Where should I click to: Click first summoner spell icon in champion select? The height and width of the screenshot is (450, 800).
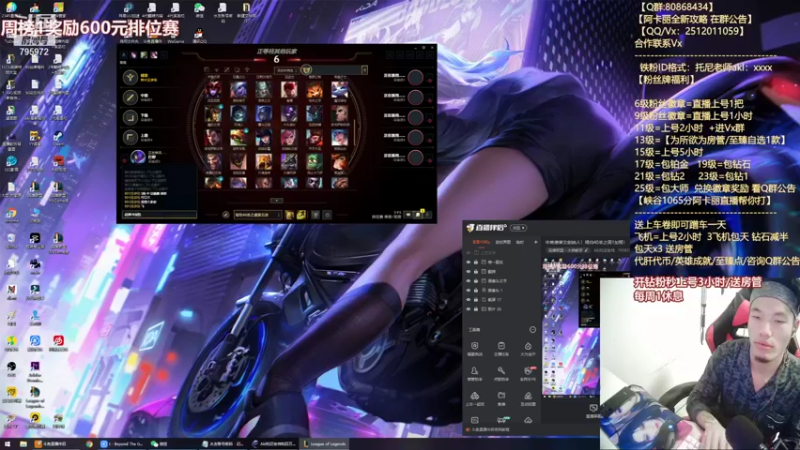[x=289, y=215]
